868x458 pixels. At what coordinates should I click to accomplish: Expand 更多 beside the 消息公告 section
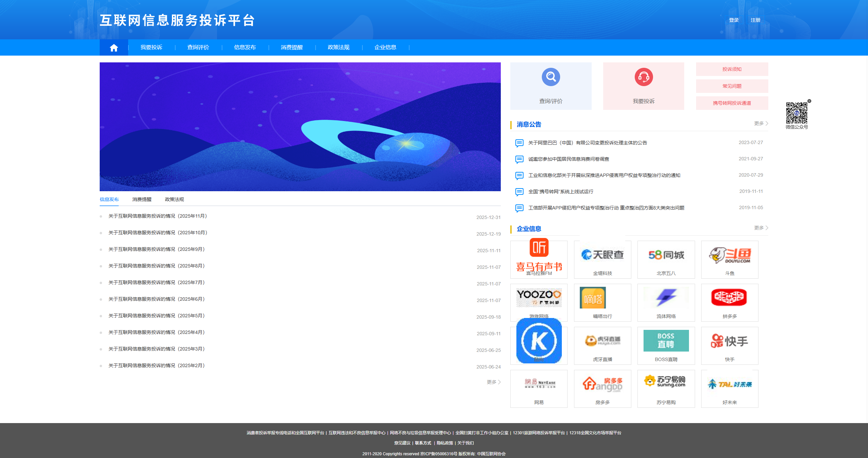click(759, 123)
